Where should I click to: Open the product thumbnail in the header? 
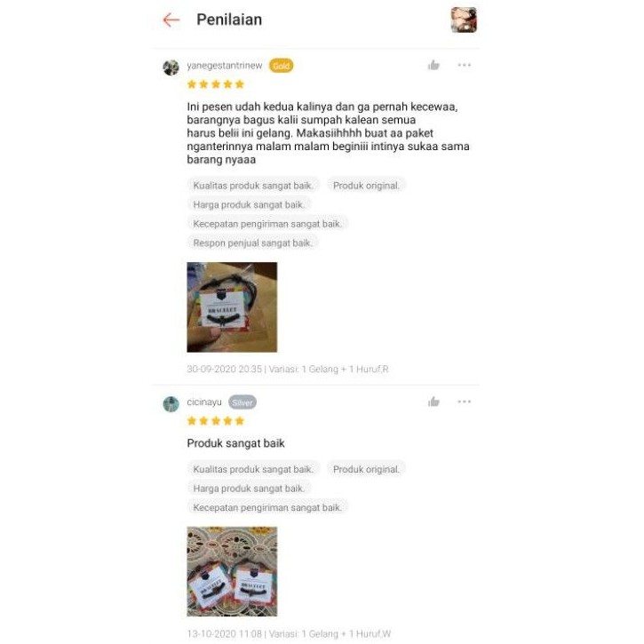tap(464, 20)
